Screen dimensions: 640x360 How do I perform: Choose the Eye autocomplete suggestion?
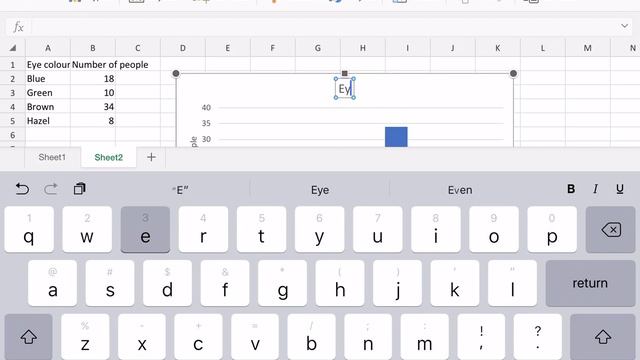[320, 190]
